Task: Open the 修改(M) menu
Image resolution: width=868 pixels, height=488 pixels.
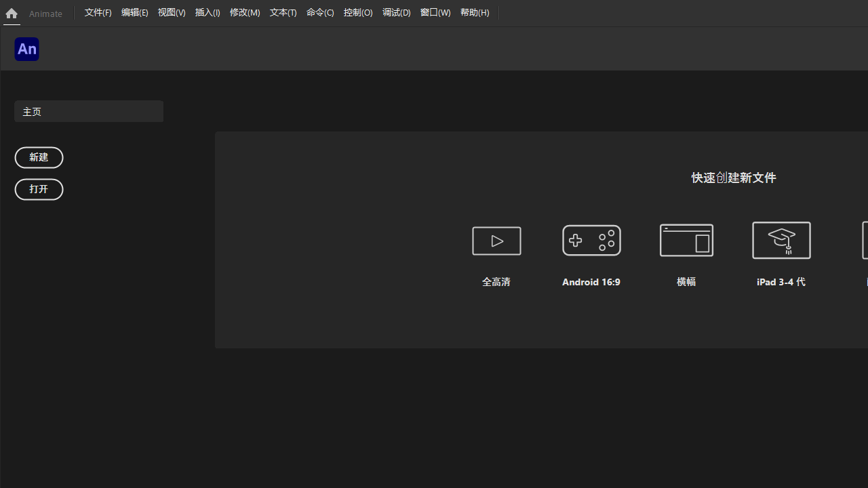Action: click(x=245, y=12)
